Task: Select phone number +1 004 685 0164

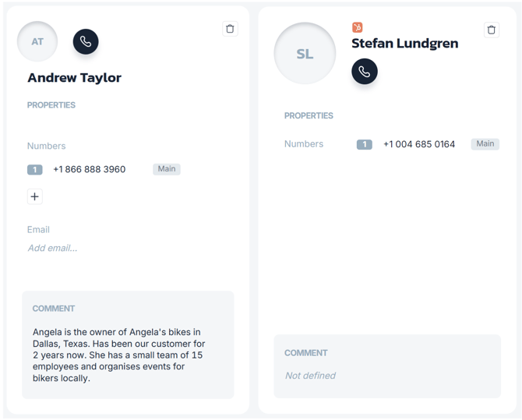Action: point(419,144)
